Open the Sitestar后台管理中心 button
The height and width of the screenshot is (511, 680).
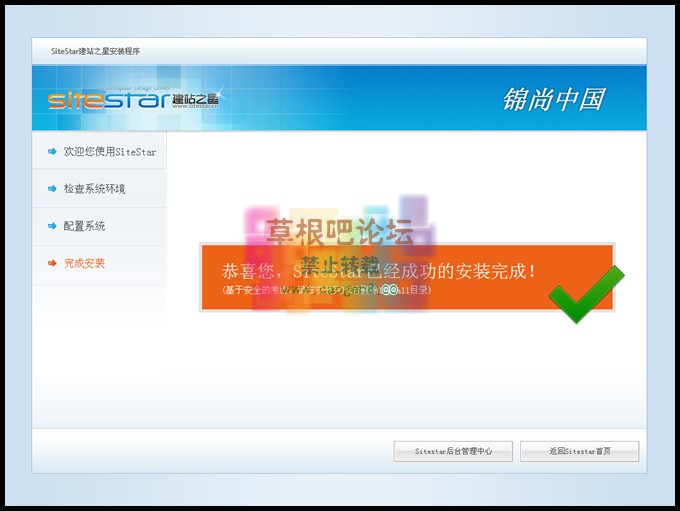[x=453, y=451]
